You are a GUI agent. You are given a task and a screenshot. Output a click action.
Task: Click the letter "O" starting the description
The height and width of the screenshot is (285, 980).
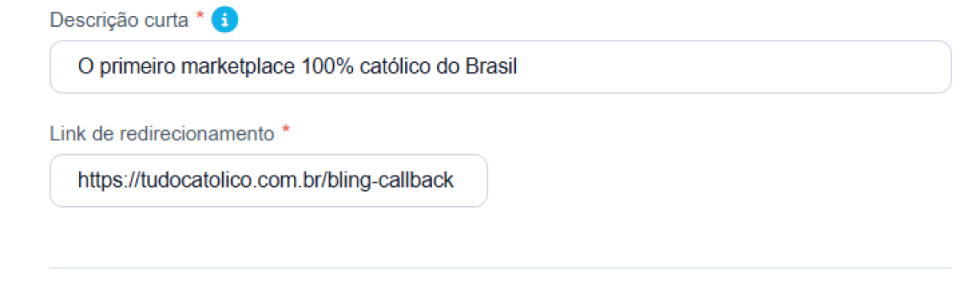(x=84, y=67)
